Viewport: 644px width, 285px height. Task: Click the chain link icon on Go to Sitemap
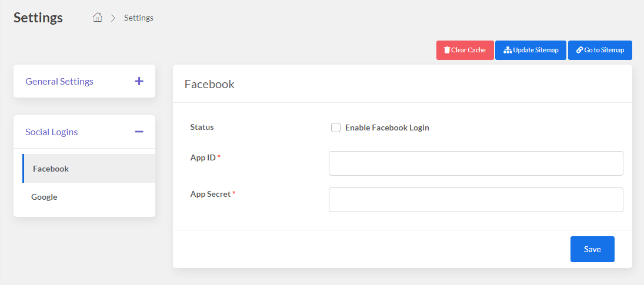pyautogui.click(x=579, y=50)
